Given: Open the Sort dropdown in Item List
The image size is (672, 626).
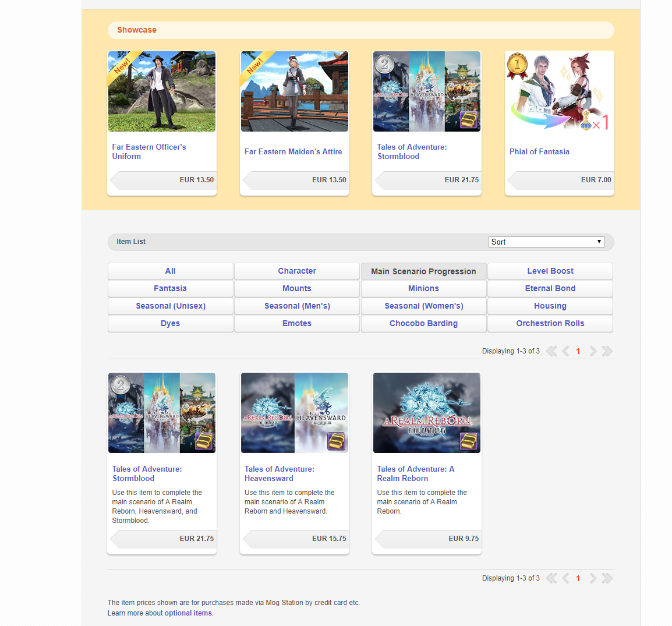Looking at the screenshot, I should (x=546, y=242).
